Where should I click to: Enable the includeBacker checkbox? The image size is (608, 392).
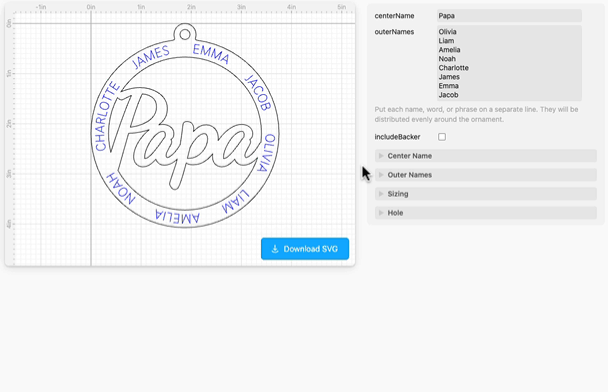pos(442,137)
